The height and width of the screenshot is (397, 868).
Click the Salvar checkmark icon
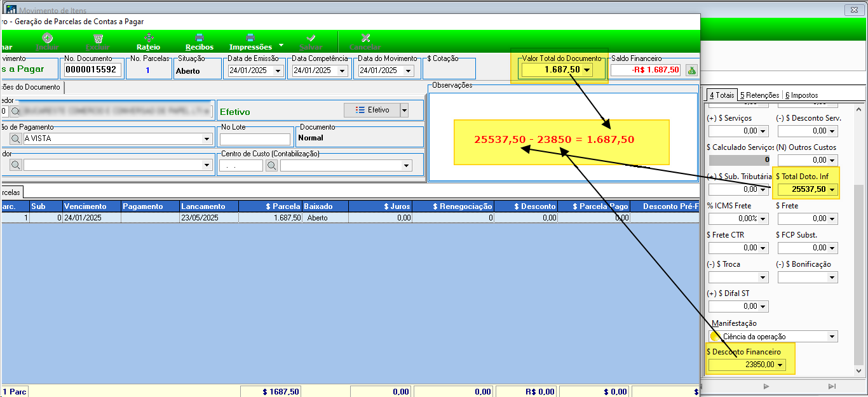point(311,38)
